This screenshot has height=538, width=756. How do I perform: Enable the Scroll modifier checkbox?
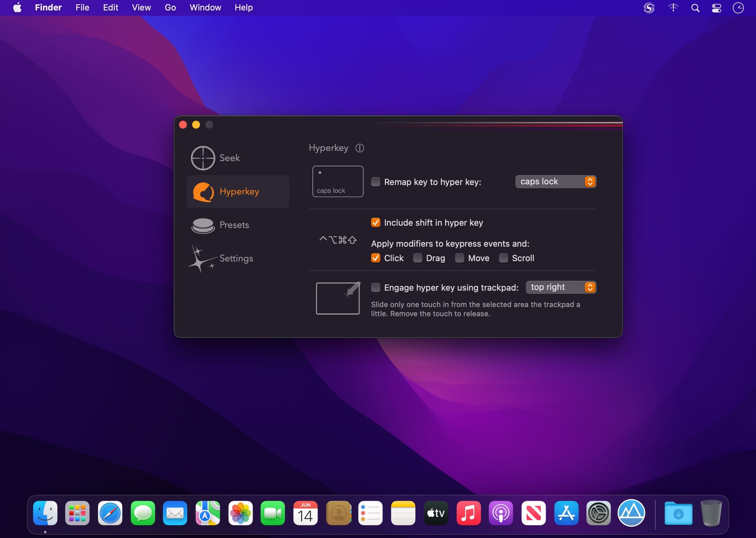503,258
